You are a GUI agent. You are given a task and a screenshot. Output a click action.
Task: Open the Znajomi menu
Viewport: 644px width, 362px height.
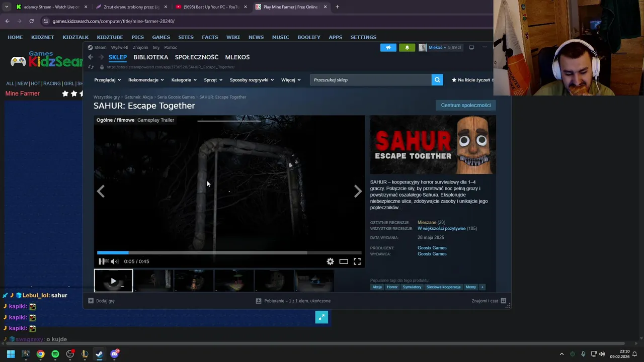pos(140,47)
